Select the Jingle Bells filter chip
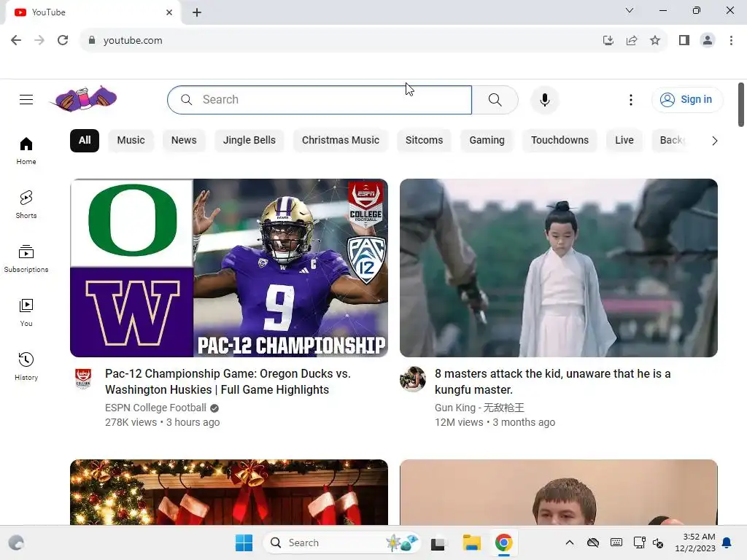Viewport: 747px width, 560px height. [x=249, y=141]
